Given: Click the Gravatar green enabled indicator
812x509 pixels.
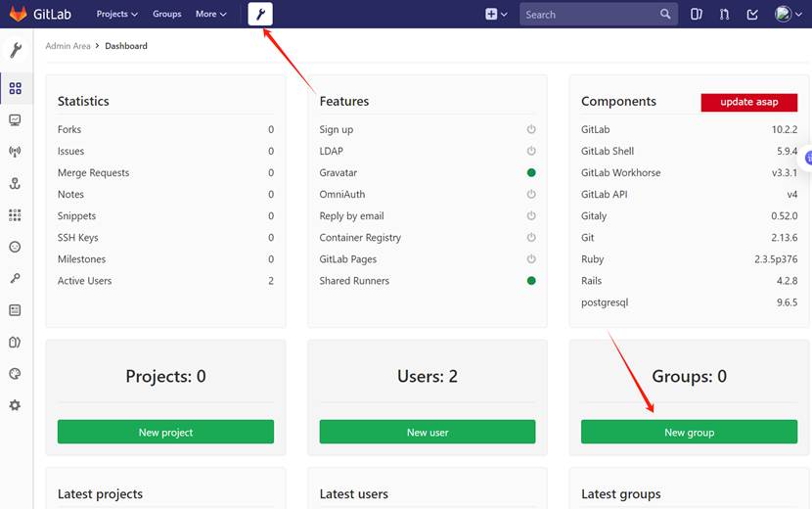Looking at the screenshot, I should [531, 172].
